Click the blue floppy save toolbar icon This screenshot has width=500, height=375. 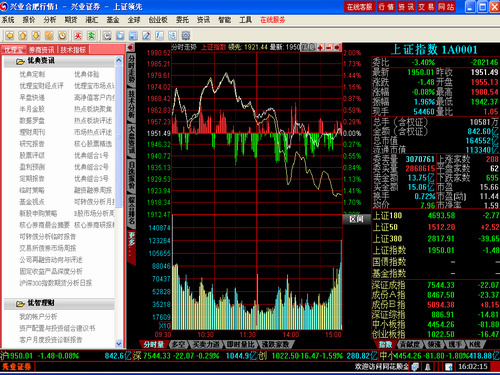pyautogui.click(x=133, y=35)
